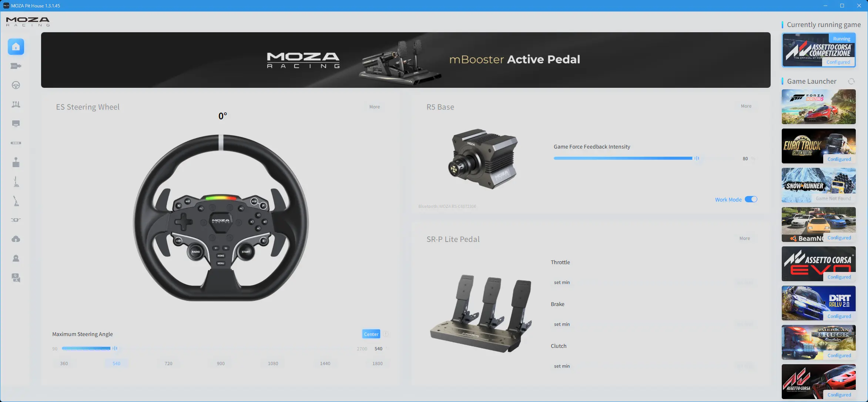This screenshot has width=868, height=402.
Task: Open the user account profile icon
Action: (16, 259)
